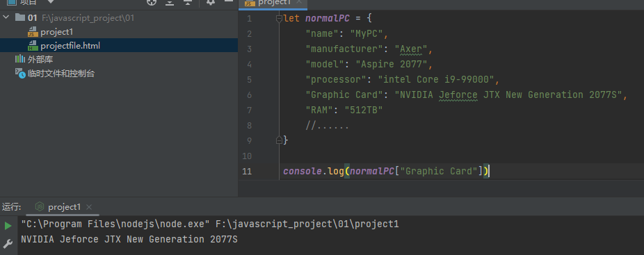Click the "MyPC" string value

pos(366,33)
